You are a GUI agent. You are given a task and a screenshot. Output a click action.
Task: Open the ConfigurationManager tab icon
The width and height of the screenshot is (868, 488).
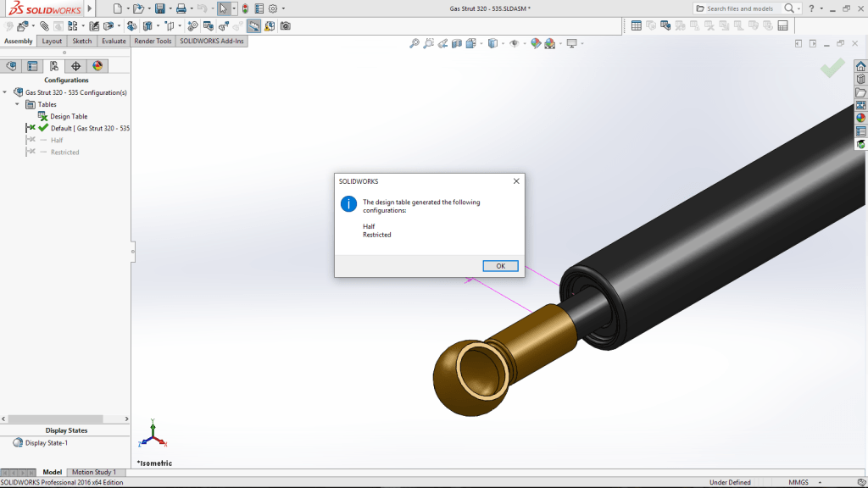click(53, 66)
